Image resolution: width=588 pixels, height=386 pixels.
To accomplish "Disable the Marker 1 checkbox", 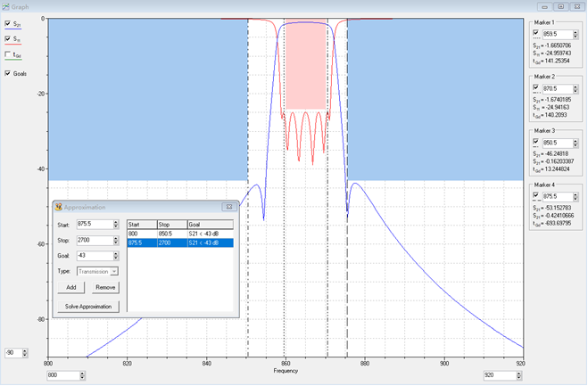I will click(x=536, y=33).
